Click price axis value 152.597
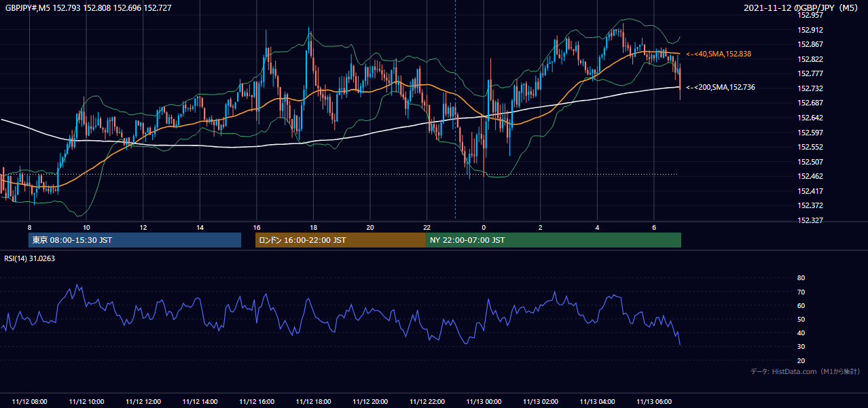Screen dimensions: 868x408 coord(810,133)
